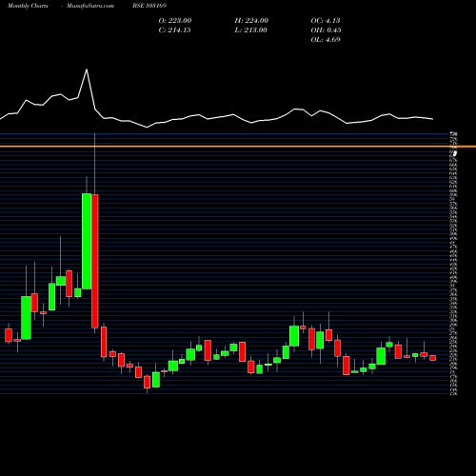Click the open value 'O: 223.00'
This screenshot has width=476, height=476.
(x=175, y=21)
